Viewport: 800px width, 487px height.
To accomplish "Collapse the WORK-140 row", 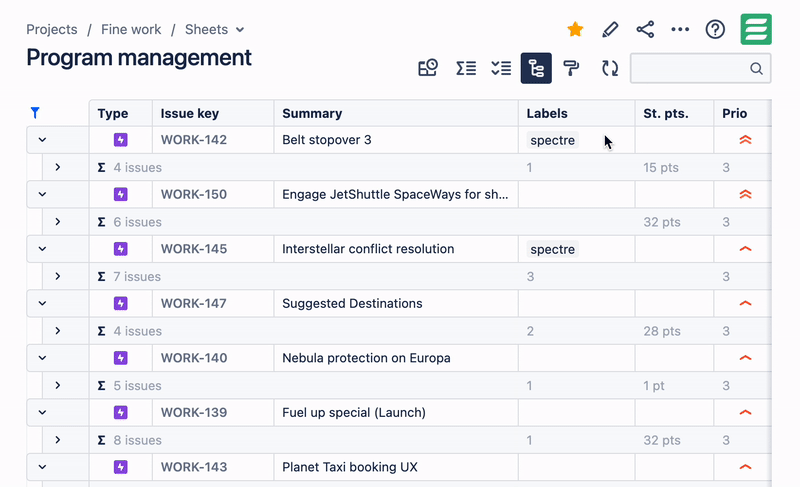I will point(42,358).
